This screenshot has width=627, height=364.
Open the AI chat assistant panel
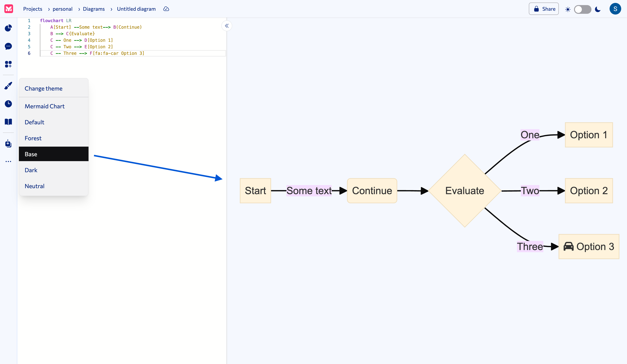tap(8, 46)
